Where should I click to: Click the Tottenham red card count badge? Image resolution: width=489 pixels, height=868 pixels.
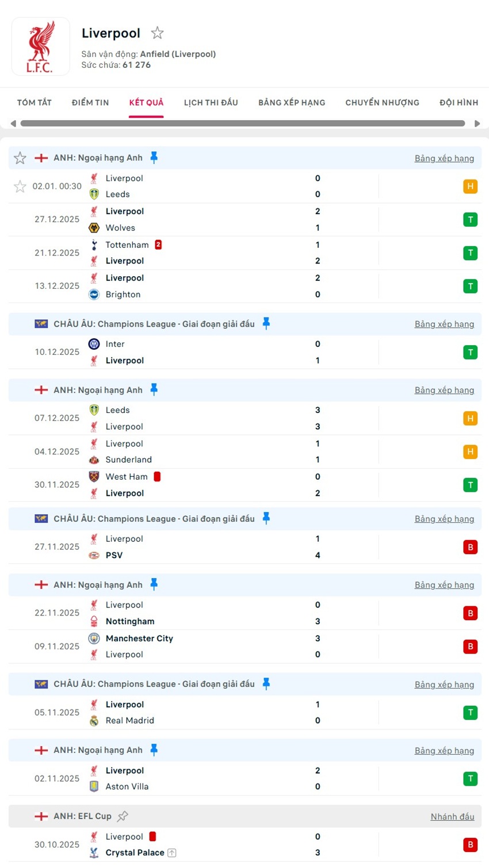point(158,245)
